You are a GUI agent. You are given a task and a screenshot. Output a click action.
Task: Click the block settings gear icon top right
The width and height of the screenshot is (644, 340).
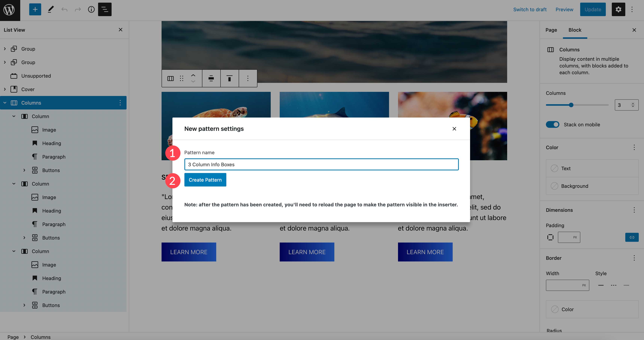(x=618, y=9)
